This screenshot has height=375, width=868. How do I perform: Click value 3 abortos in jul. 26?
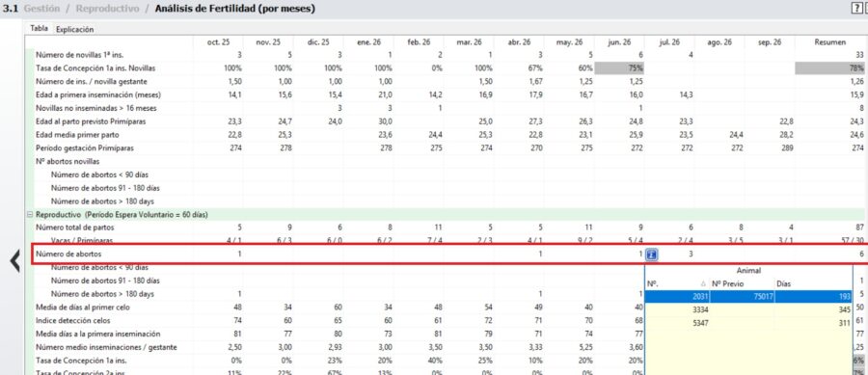coord(690,254)
